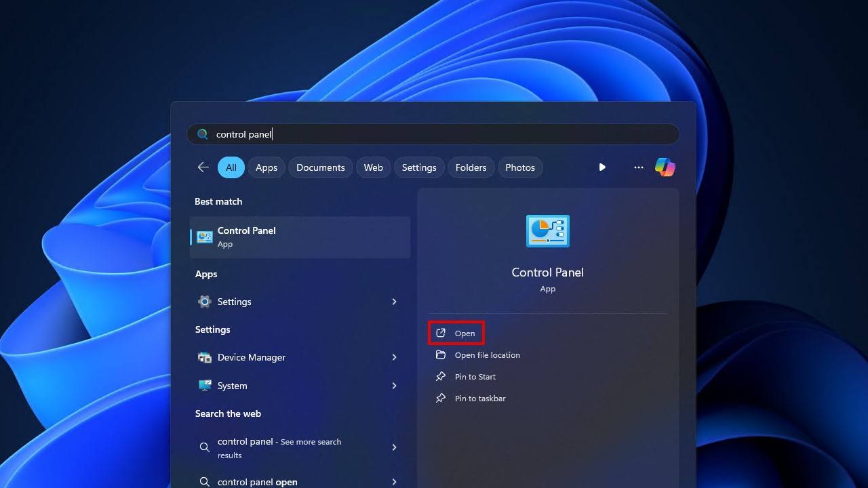Click the large Control Panel app icon
868x488 pixels.
tap(548, 231)
